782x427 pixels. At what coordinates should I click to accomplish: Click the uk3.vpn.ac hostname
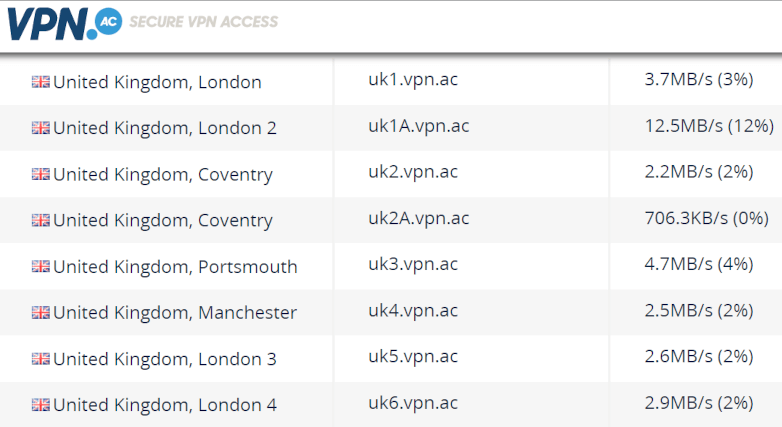(x=413, y=264)
